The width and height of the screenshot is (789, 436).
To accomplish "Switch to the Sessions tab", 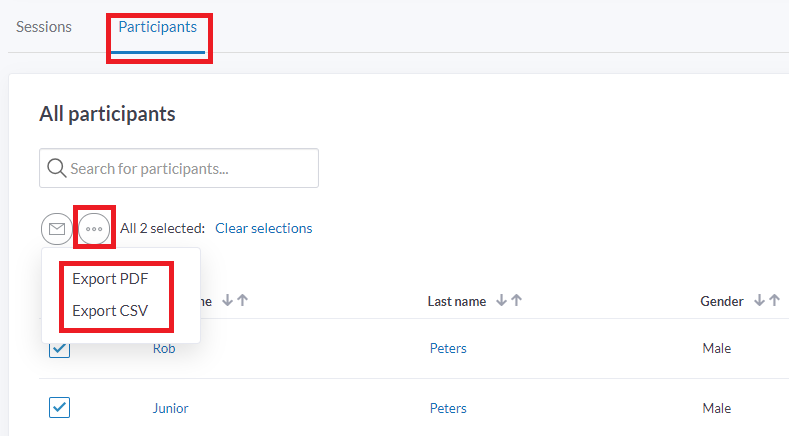I will click(x=44, y=27).
